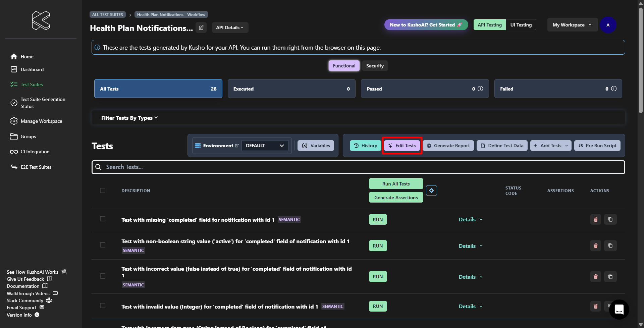The height and width of the screenshot is (328, 644).
Task: Expand Details for the first test
Action: point(470,220)
